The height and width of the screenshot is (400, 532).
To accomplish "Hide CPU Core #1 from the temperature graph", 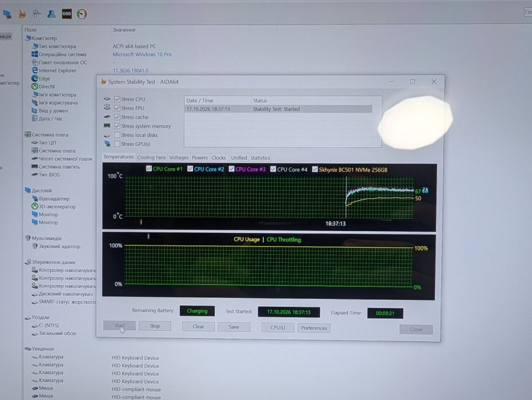I will tap(149, 168).
